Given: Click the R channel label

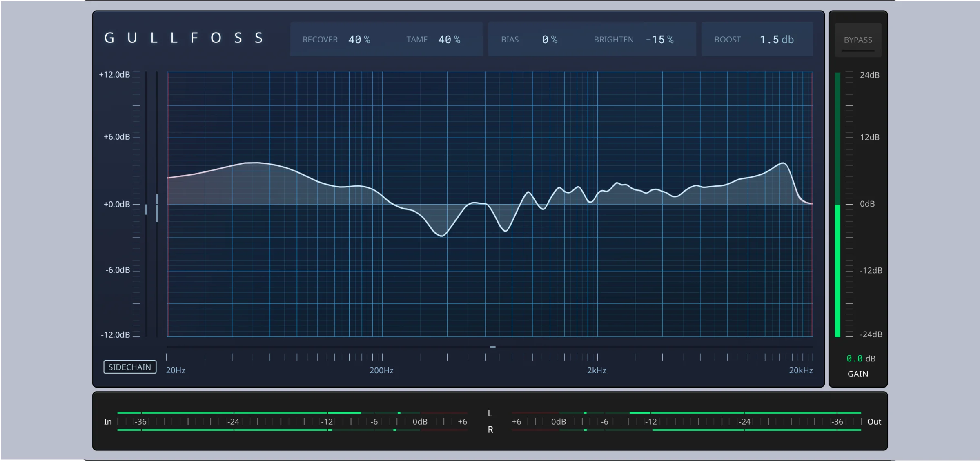Looking at the screenshot, I should pyautogui.click(x=490, y=430).
